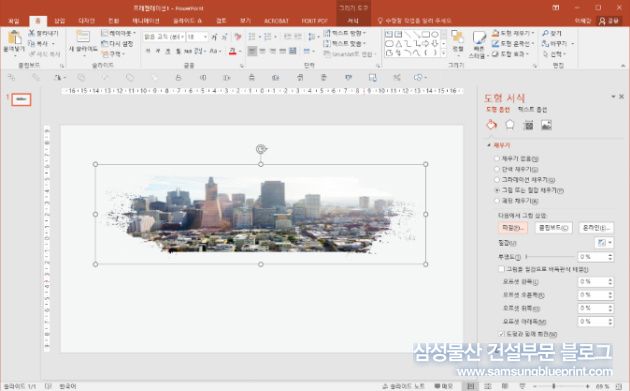Open Picture icon in Format Shape pane
630x391 pixels.
click(546, 125)
